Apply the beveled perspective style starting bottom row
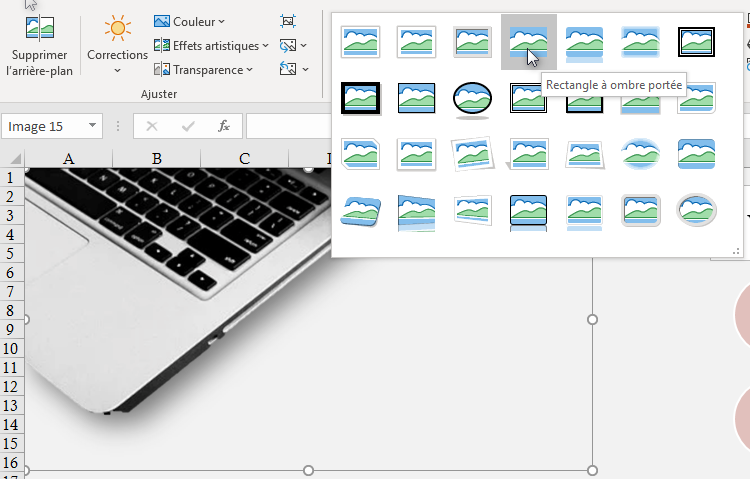Screen dimensions: 750x479 point(361,211)
